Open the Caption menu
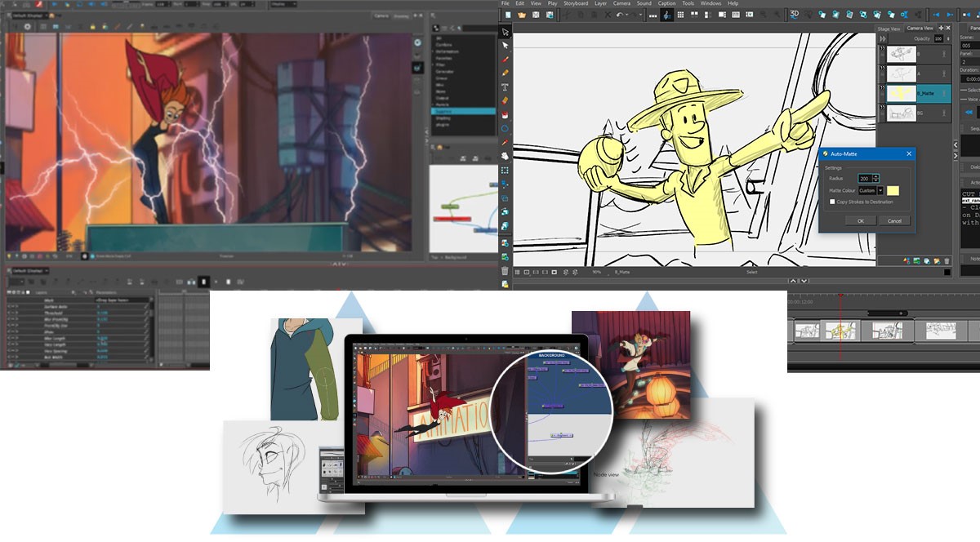The height and width of the screenshot is (542, 980). pos(666,3)
